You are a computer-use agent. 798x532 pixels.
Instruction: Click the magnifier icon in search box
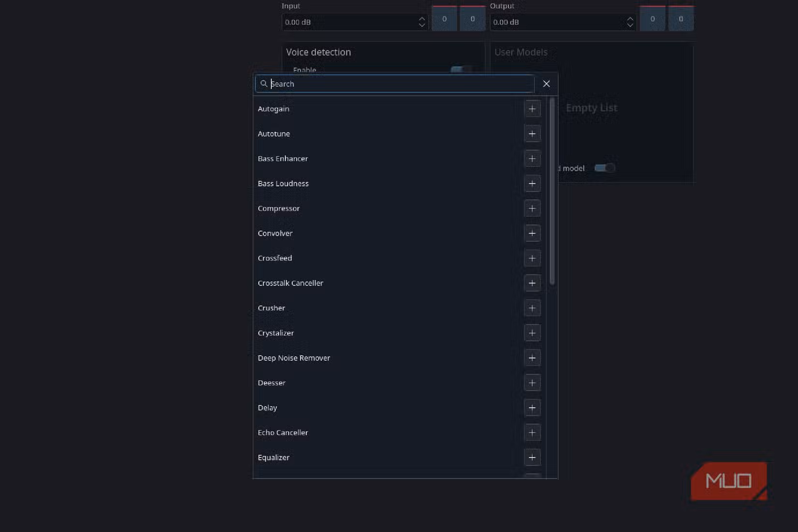pyautogui.click(x=264, y=84)
